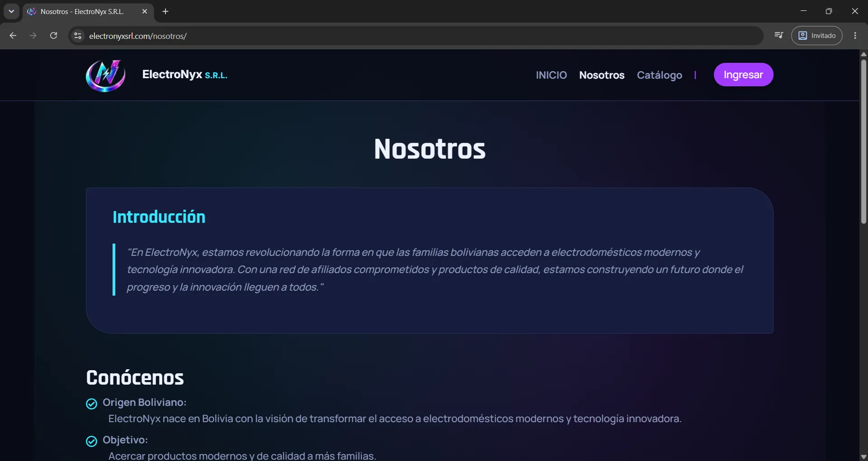
Task: Click the ElectroNyx lightning logo
Action: click(x=106, y=75)
